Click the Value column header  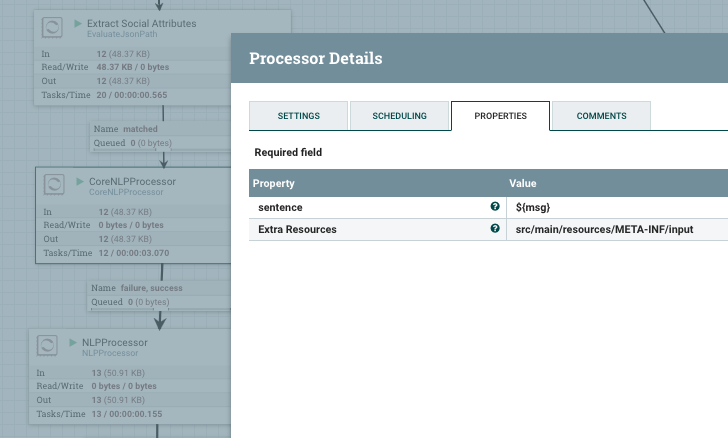tap(524, 184)
